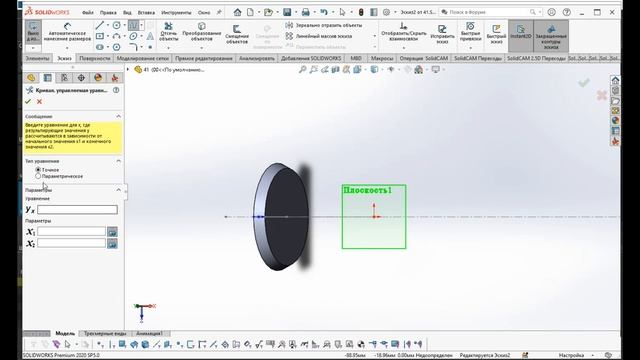Open the DisplayManager tab icon
Screen dimensions: 640x360
(98, 78)
